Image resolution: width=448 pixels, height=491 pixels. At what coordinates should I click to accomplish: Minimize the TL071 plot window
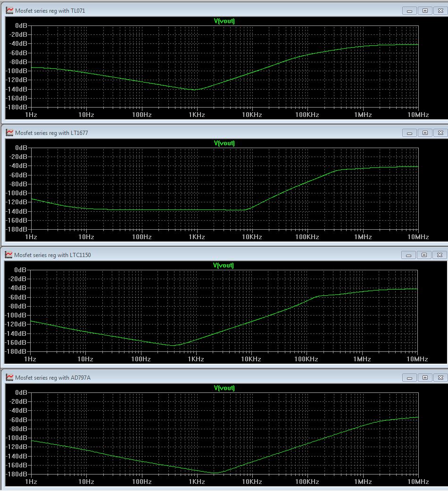click(x=409, y=11)
